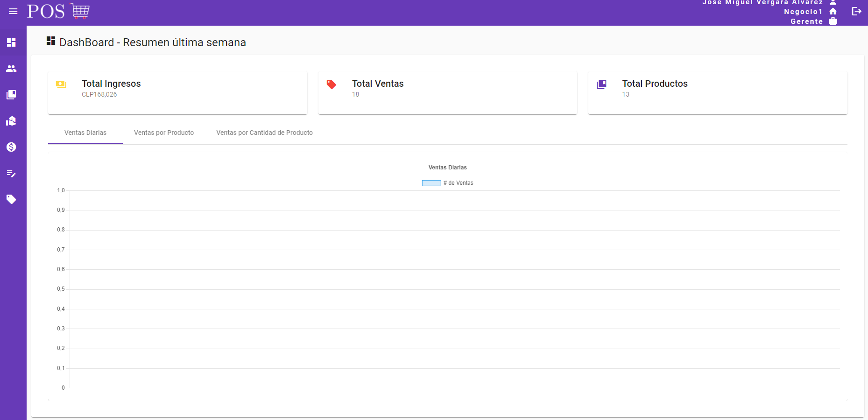Open the inventory sidebar icon below products
The height and width of the screenshot is (420, 868).
11,121
